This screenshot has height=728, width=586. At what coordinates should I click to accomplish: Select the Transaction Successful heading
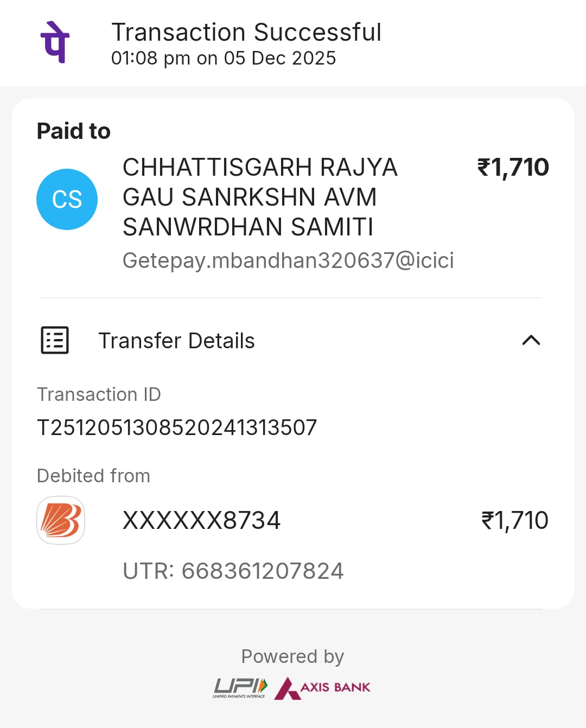246,32
